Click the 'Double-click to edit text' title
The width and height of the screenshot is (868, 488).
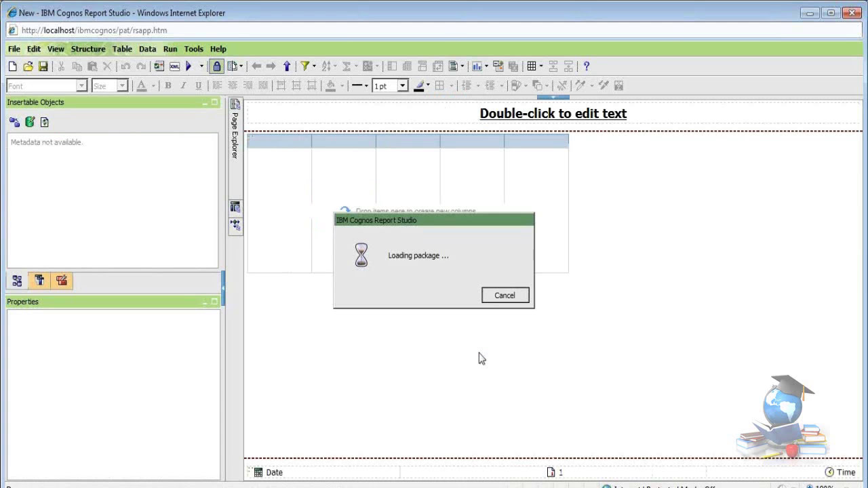click(553, 113)
